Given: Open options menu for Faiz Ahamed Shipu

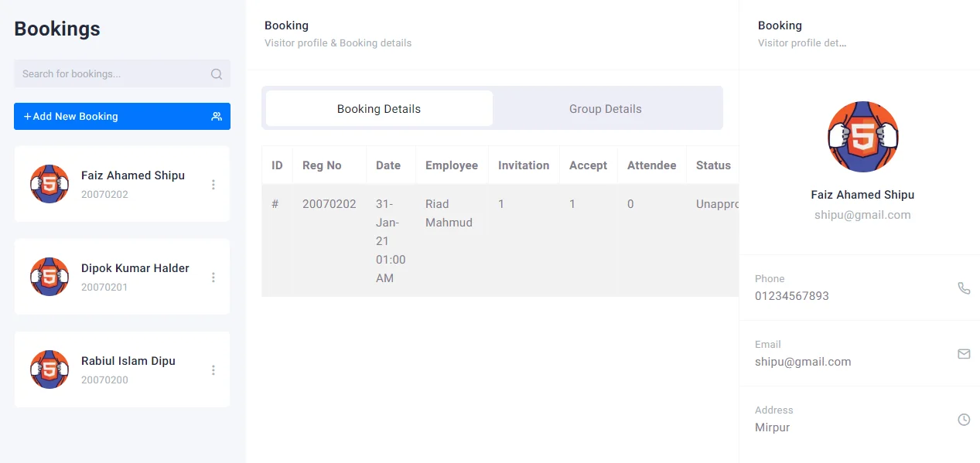Looking at the screenshot, I should pyautogui.click(x=213, y=185).
